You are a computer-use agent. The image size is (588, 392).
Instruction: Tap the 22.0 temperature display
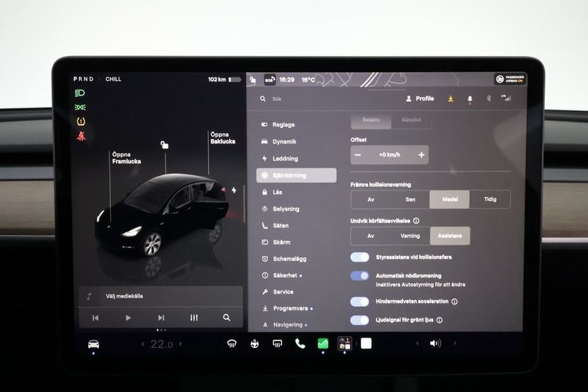pos(162,344)
